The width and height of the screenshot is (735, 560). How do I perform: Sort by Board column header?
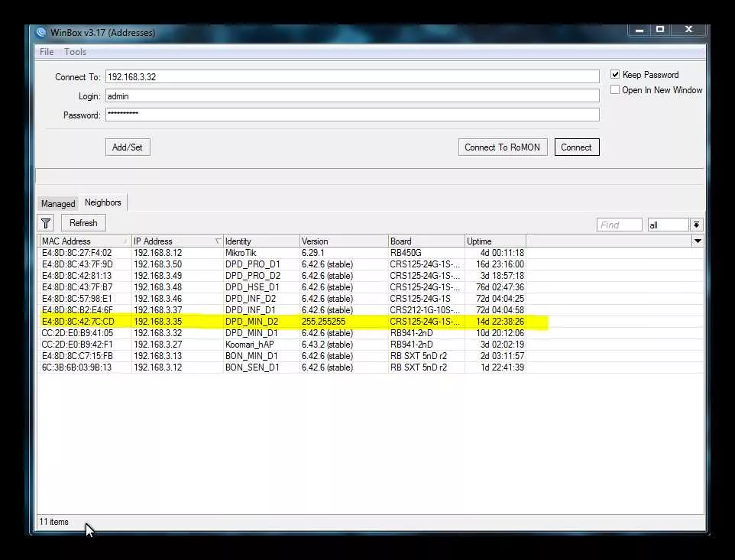pyautogui.click(x=426, y=241)
